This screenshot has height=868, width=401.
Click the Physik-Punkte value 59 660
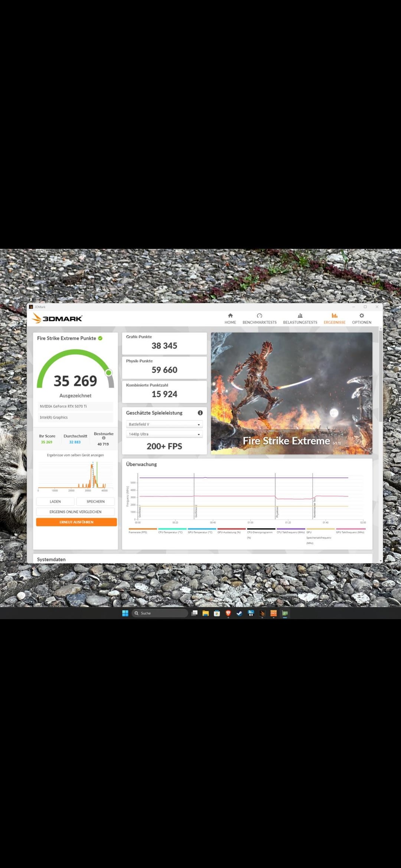click(164, 370)
